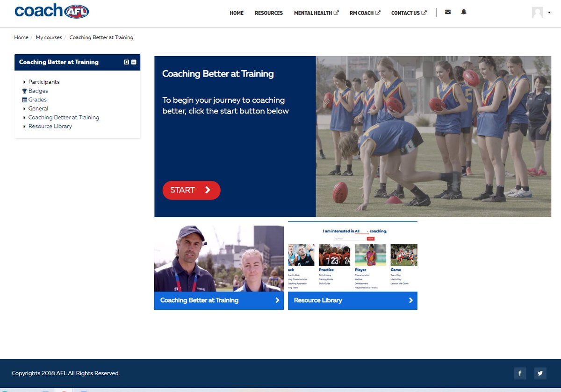Screen dimensions: 561x392
Task: Click the Resource Library preview thumbnail
Action: tap(352, 257)
